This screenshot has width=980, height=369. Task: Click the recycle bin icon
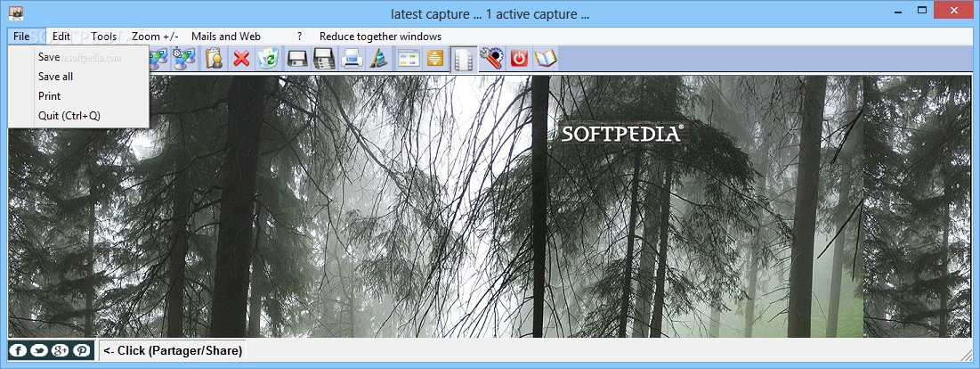point(269,59)
